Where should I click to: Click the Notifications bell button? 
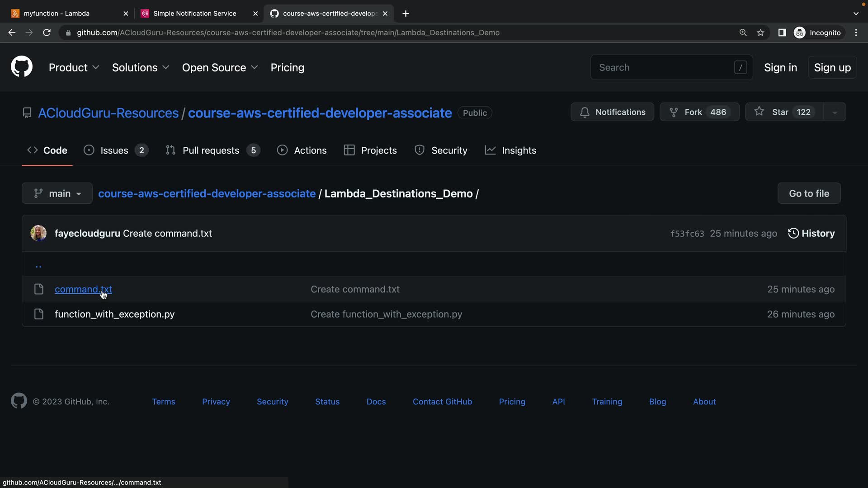click(612, 112)
